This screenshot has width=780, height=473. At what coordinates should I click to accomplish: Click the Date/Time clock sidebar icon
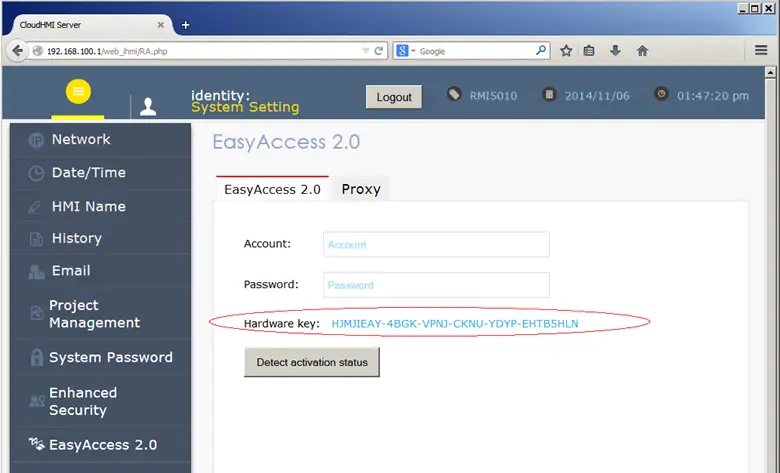[x=36, y=174]
